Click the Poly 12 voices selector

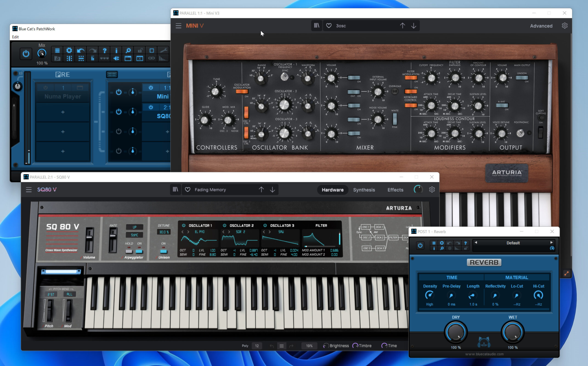[x=257, y=346]
